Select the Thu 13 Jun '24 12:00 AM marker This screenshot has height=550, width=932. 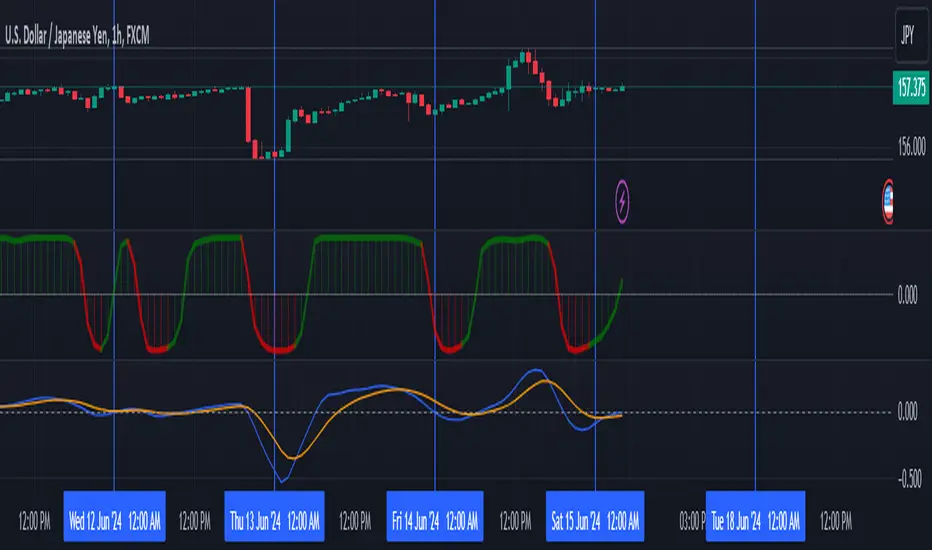[x=274, y=516]
